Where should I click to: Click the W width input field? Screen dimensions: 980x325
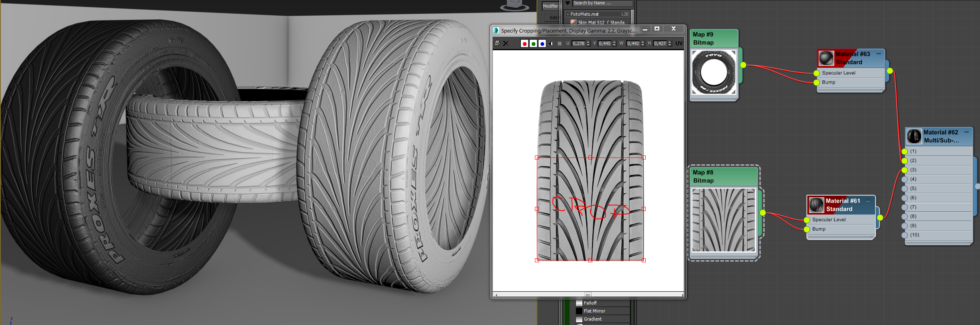tap(632, 43)
